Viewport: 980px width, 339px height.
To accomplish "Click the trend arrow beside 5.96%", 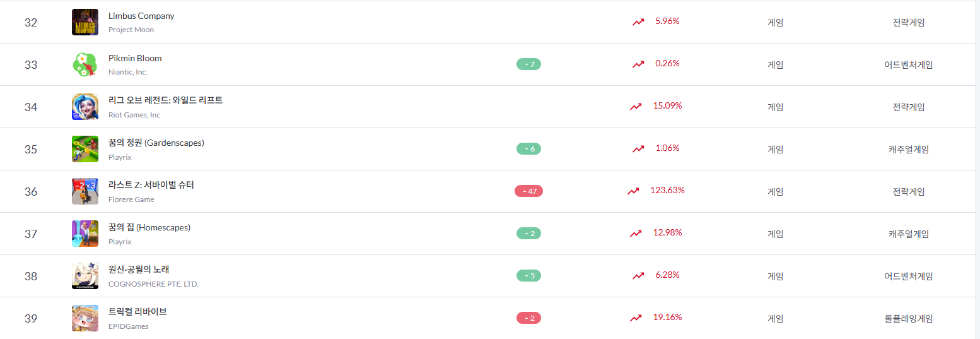I will pyautogui.click(x=638, y=22).
